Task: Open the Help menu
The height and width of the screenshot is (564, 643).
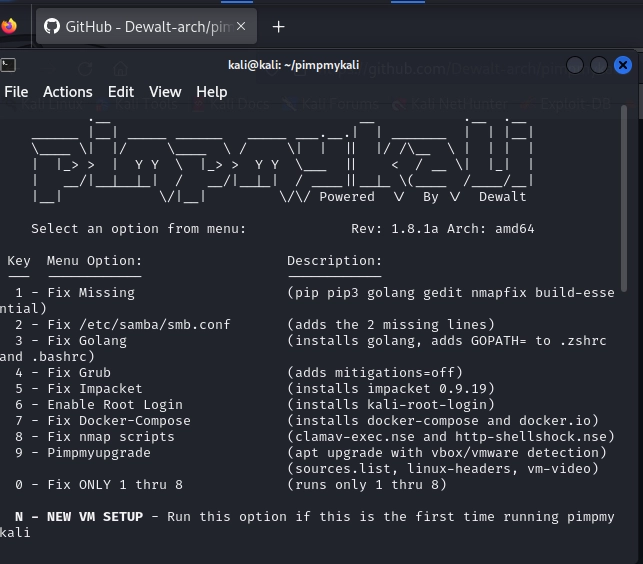Action: (x=211, y=92)
